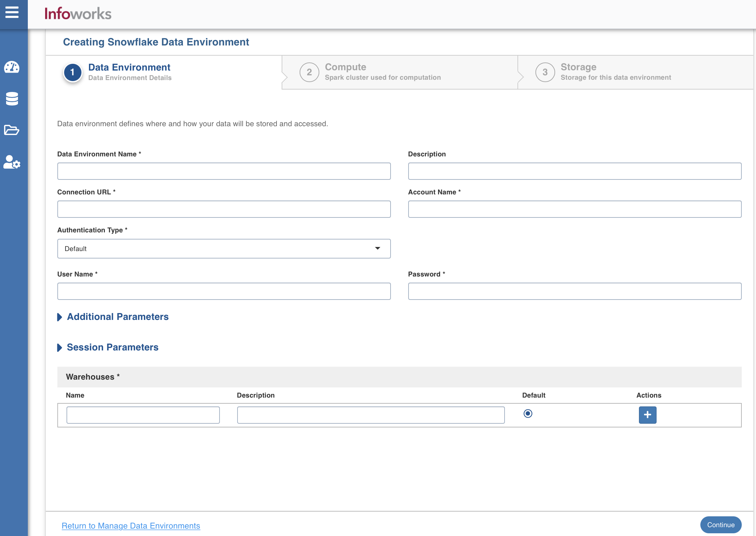Focus the top Description field
Screen dimensions: 756x536
tap(574, 171)
